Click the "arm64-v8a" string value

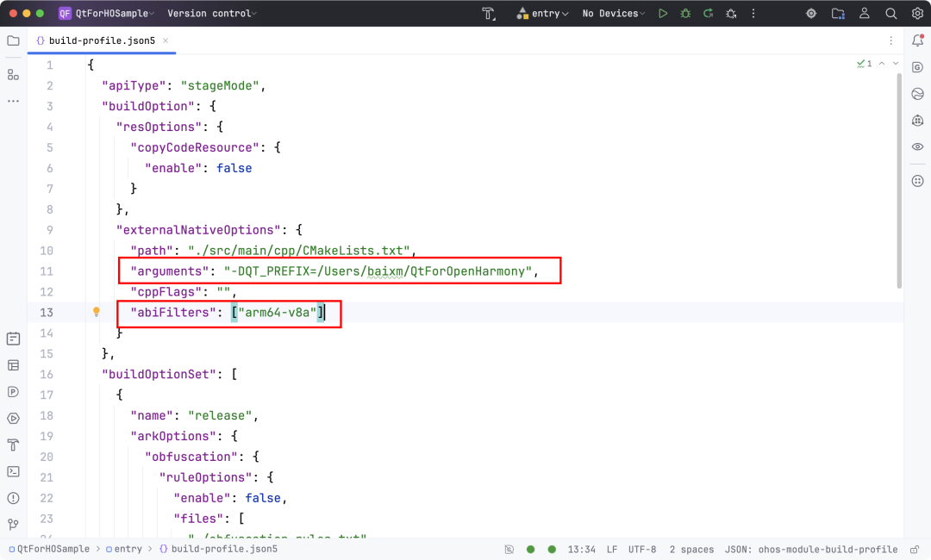coord(278,313)
